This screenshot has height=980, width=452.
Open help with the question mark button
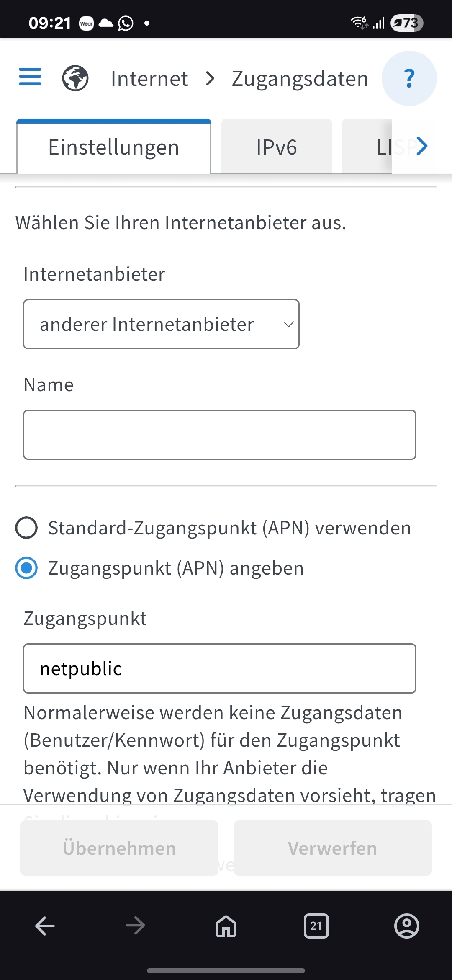point(409,78)
